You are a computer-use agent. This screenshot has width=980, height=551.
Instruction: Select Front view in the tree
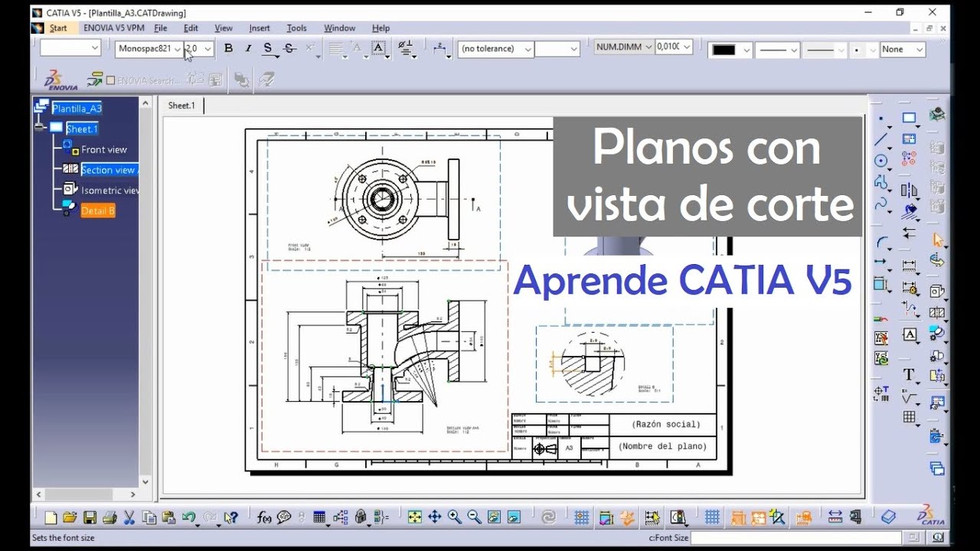click(x=104, y=149)
